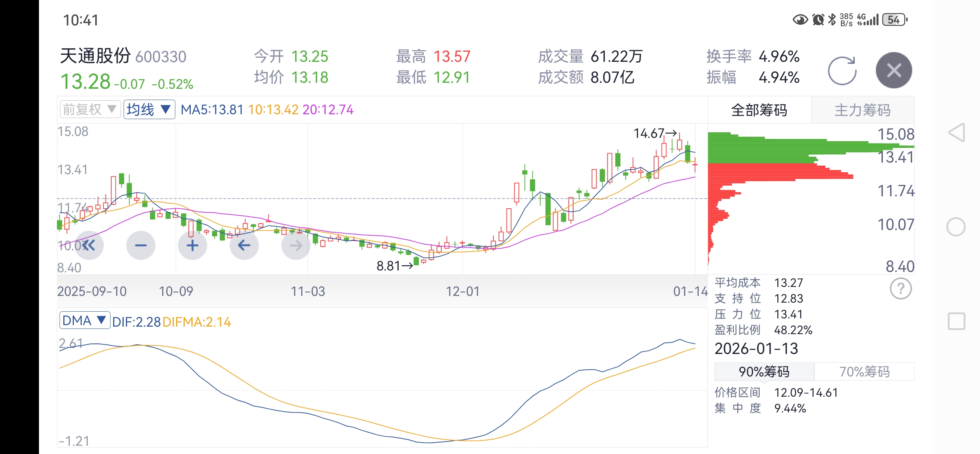Expand the DMA sub-indicator dropdown
Image resolution: width=980 pixels, height=454 pixels.
[84, 320]
